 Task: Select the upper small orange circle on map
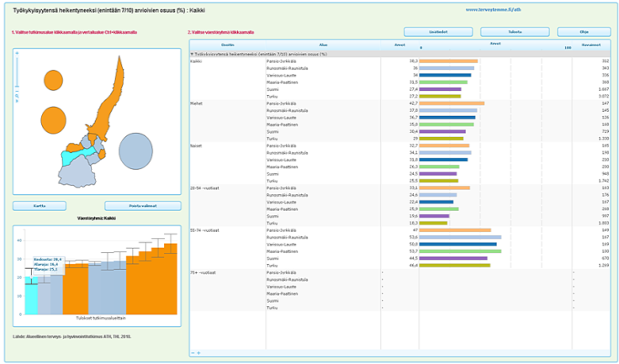53,81
